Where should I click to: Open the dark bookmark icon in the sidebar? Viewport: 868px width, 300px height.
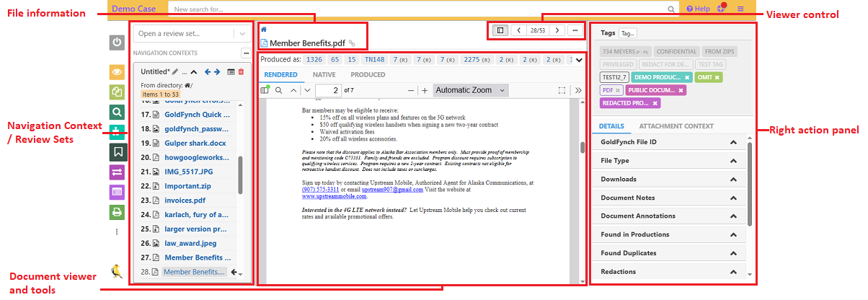(118, 152)
